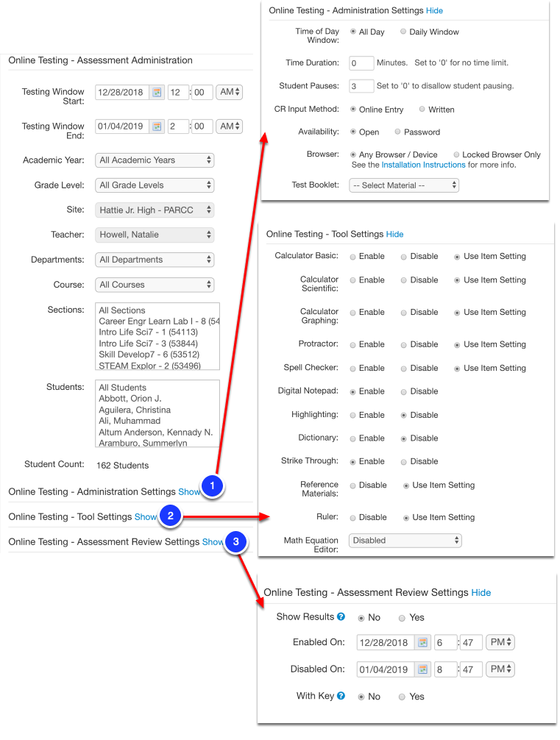Hide the Assessment Review Settings panel
This screenshot has height=740, width=560.
click(x=481, y=593)
